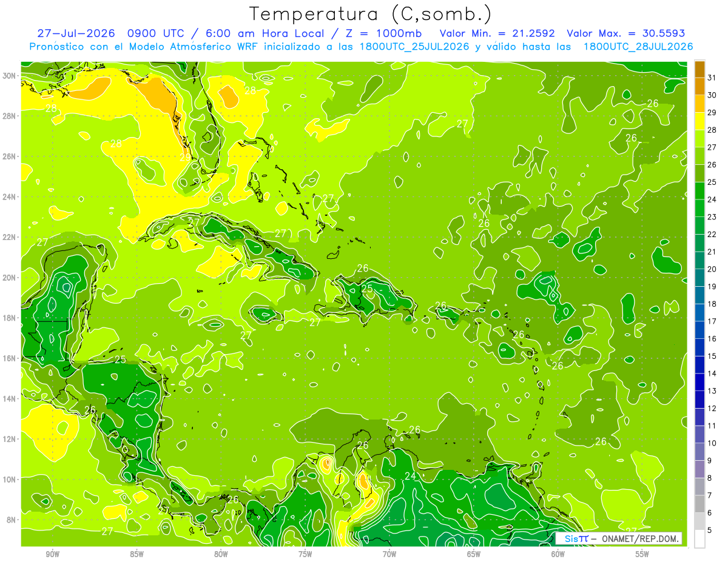
Task: Click longitude axis label "65W"
Action: point(474,554)
